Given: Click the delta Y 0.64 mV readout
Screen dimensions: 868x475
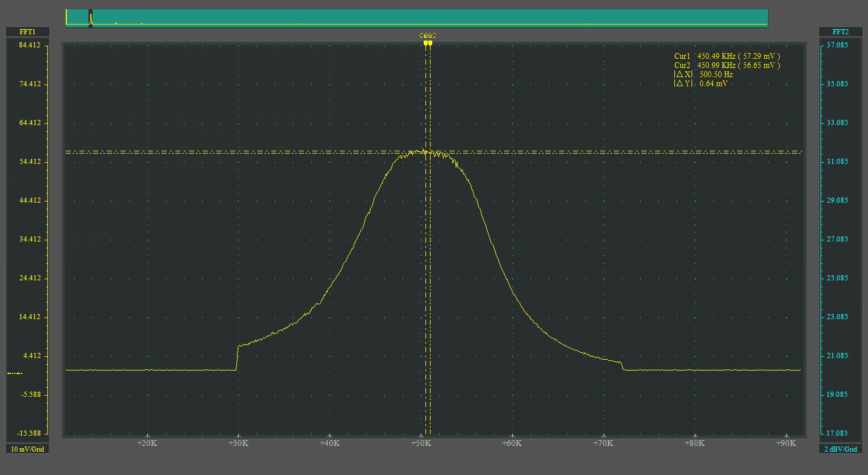Looking at the screenshot, I should pos(701,83).
